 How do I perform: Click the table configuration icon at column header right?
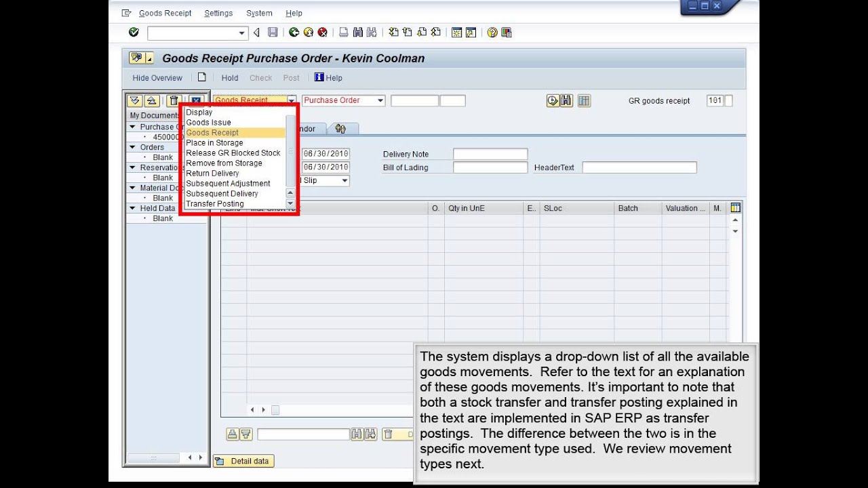click(736, 208)
